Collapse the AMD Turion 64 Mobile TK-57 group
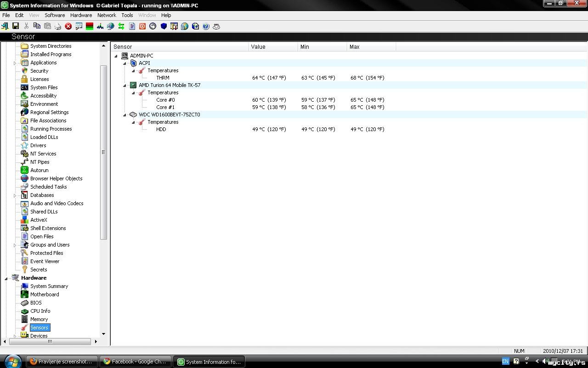 (124, 86)
